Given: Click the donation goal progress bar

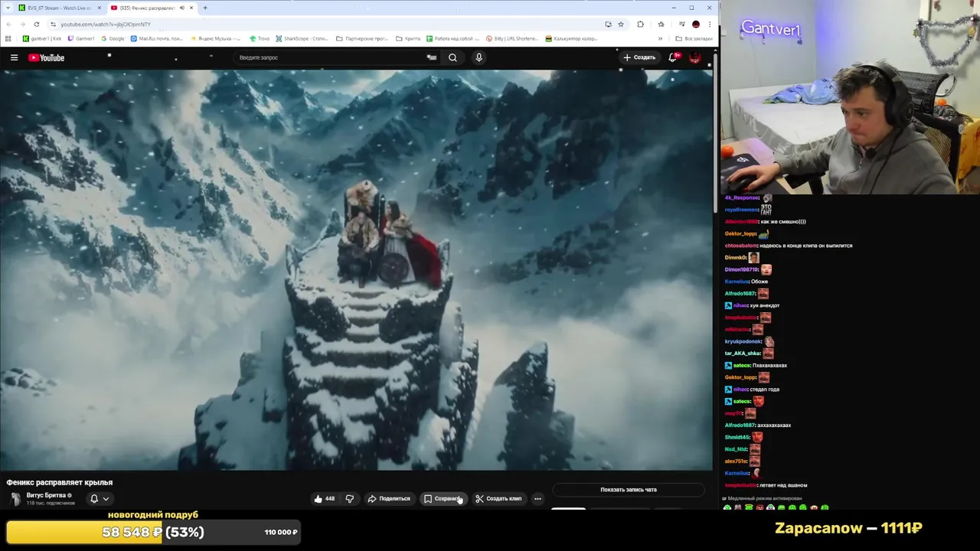Looking at the screenshot, I should pyautogui.click(x=153, y=532).
